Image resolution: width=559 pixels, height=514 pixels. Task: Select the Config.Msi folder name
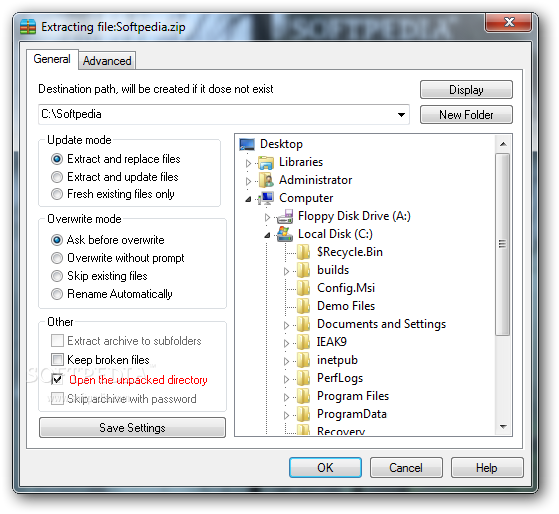pos(346,288)
